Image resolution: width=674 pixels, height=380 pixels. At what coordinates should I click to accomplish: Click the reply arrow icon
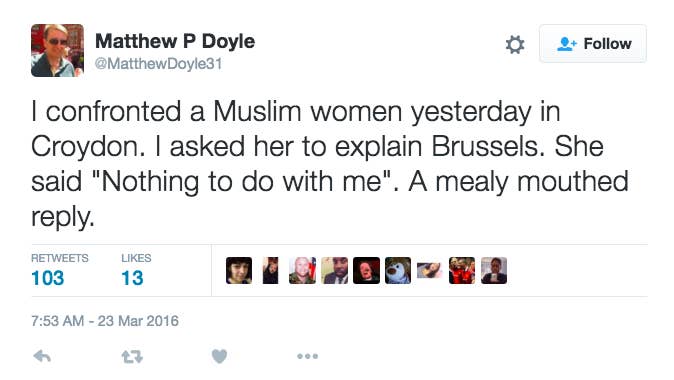[42, 356]
